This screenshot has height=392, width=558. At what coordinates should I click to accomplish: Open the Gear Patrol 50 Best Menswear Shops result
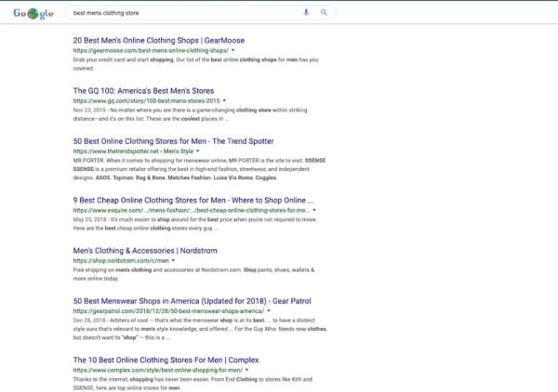click(188, 300)
